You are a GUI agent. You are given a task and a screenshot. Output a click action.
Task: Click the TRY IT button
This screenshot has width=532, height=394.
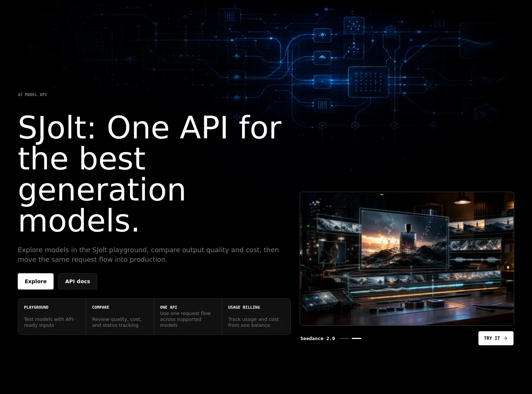[496, 338]
